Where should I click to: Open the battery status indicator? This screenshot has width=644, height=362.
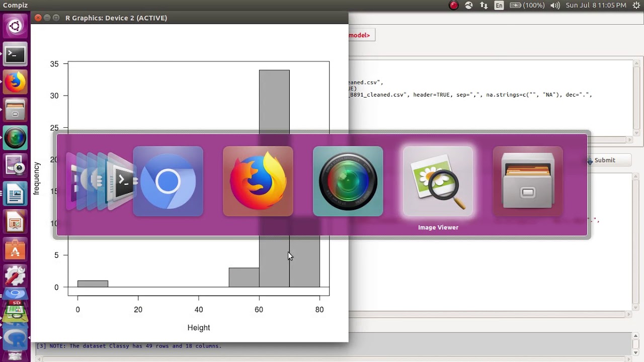(x=527, y=6)
